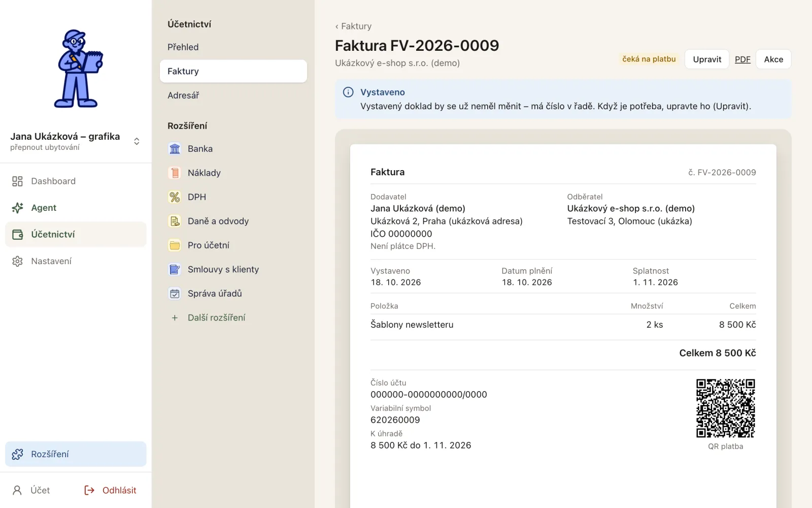Open Banka extension

tap(233, 149)
